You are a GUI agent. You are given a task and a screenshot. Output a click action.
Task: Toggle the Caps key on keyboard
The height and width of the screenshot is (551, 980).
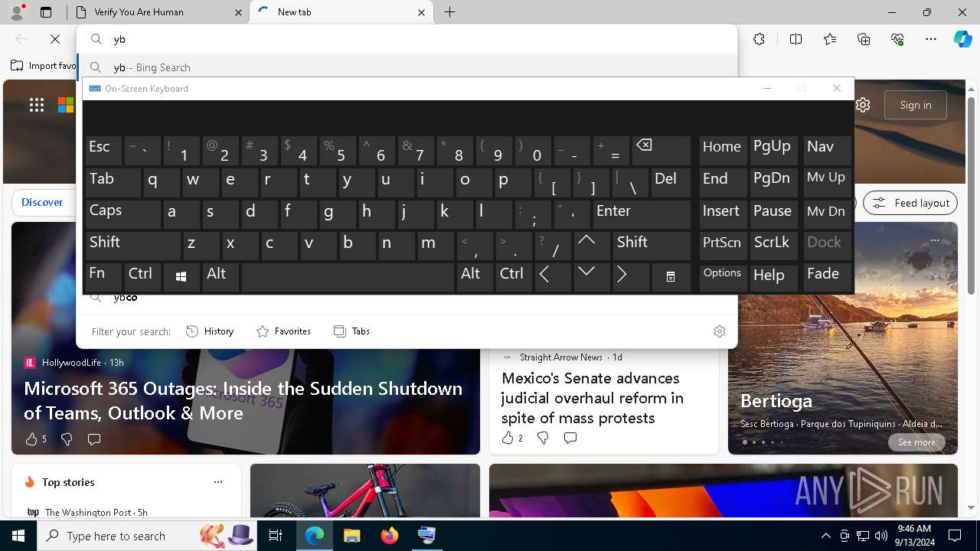tap(122, 214)
